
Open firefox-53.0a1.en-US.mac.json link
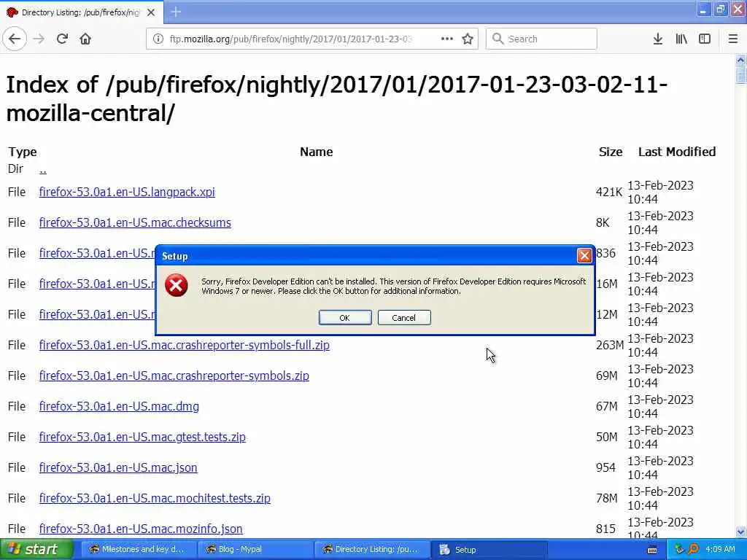118,467
